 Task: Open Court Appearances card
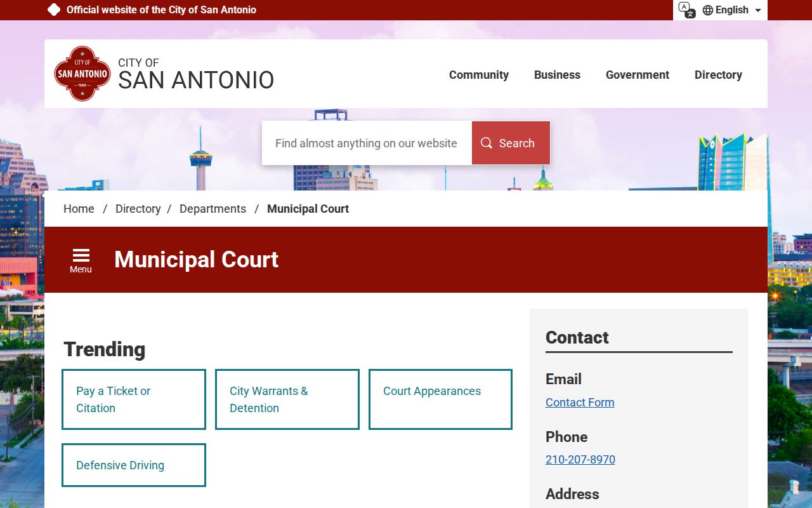click(x=440, y=399)
